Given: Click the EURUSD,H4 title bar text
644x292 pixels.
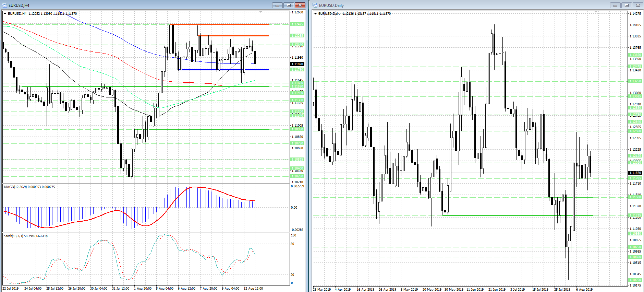Looking at the screenshot, I should 19,5.
